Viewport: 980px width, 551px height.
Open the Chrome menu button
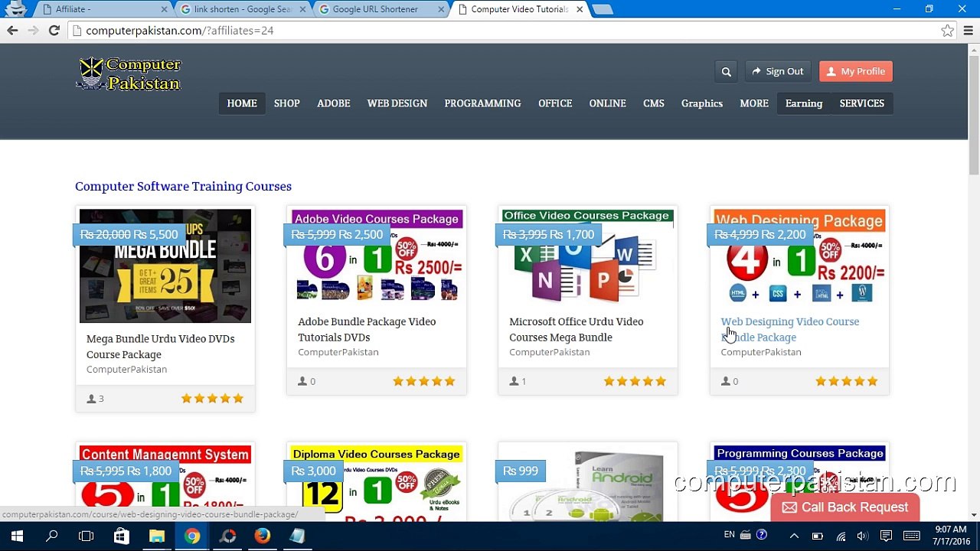pos(969,31)
